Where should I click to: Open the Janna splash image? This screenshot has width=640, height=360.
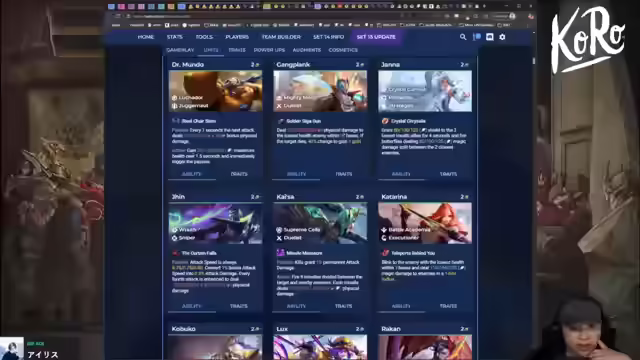[425, 91]
